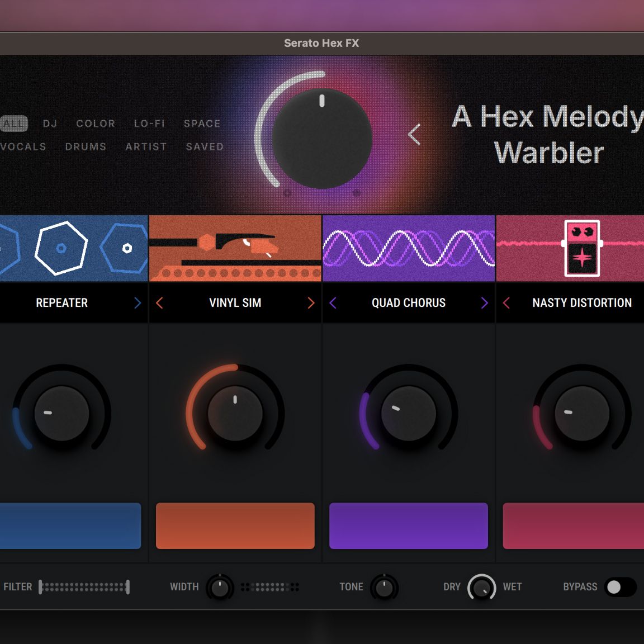Select the LO-FI preset category
The height and width of the screenshot is (644, 644).
coord(149,124)
